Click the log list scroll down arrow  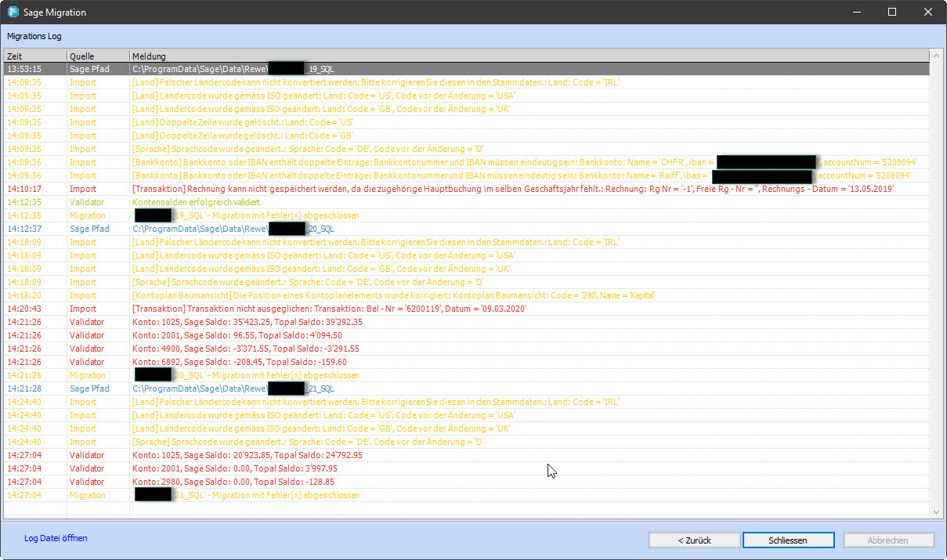coord(936,511)
